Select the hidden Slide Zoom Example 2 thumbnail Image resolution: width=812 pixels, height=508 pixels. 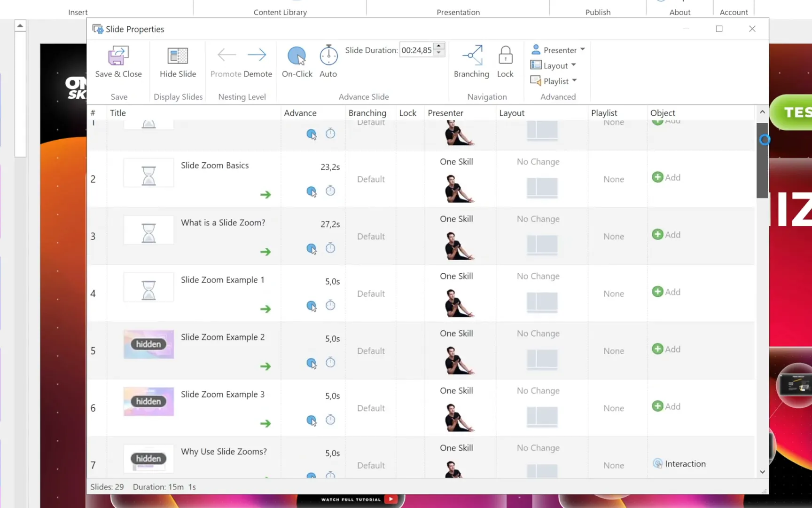pyautogui.click(x=148, y=344)
